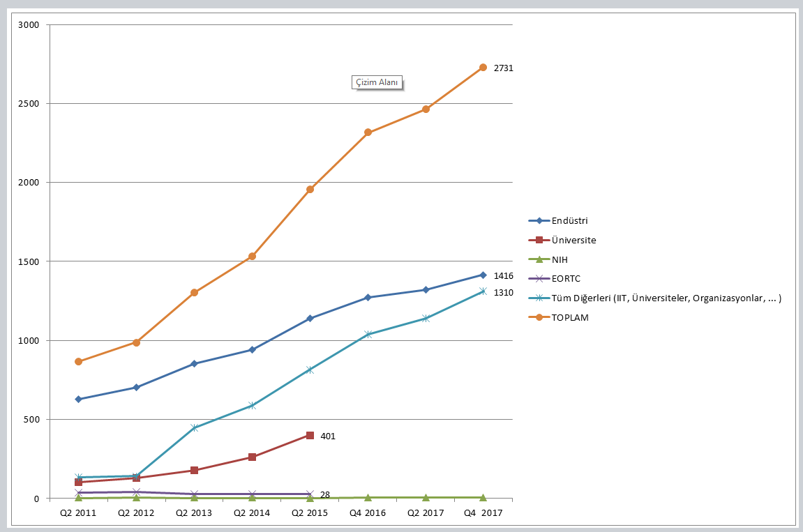Select the 1310 data label
This screenshot has width=803, height=532.
point(503,293)
